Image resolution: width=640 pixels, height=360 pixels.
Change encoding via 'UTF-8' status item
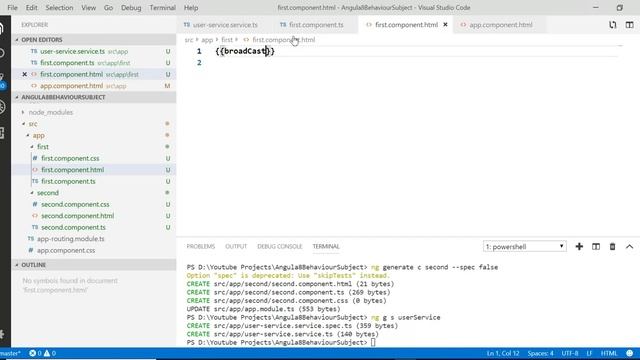pos(570,353)
